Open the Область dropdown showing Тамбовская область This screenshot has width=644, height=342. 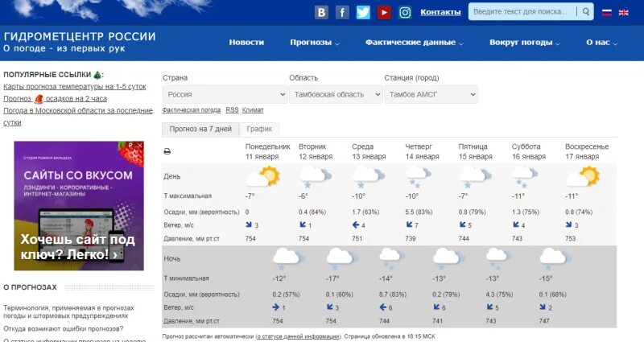click(336, 94)
